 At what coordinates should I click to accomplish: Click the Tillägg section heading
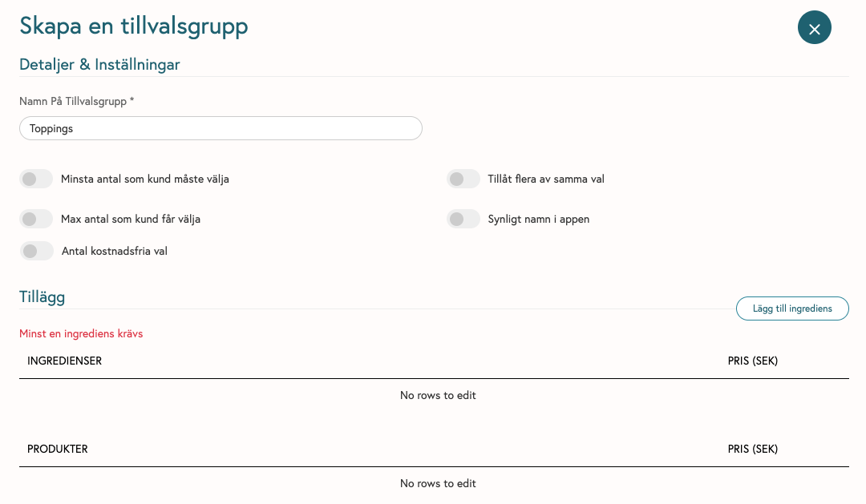point(42,297)
